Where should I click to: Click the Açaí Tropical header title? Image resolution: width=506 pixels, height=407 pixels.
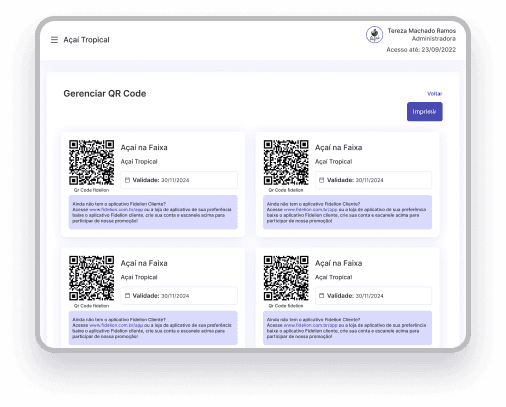86,40
